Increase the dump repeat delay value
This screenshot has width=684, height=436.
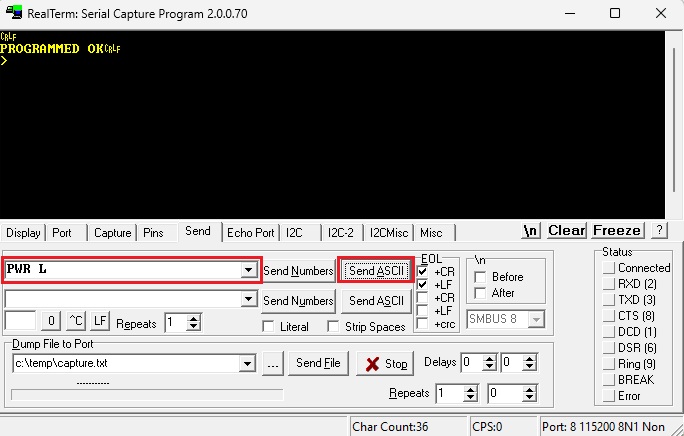tap(529, 389)
